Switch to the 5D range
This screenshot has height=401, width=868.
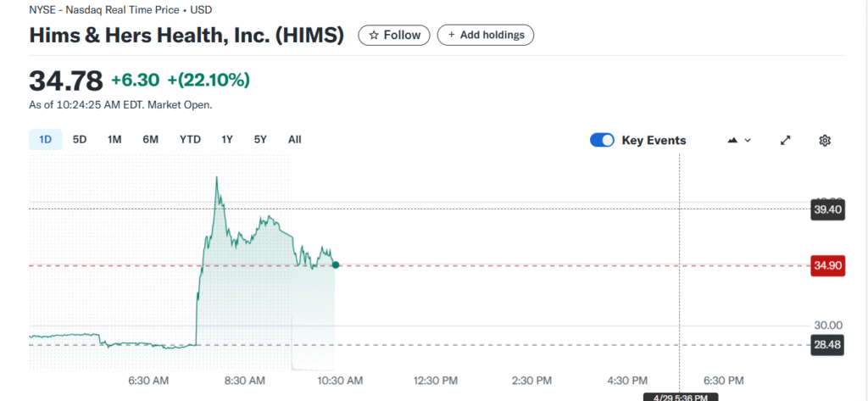80,140
